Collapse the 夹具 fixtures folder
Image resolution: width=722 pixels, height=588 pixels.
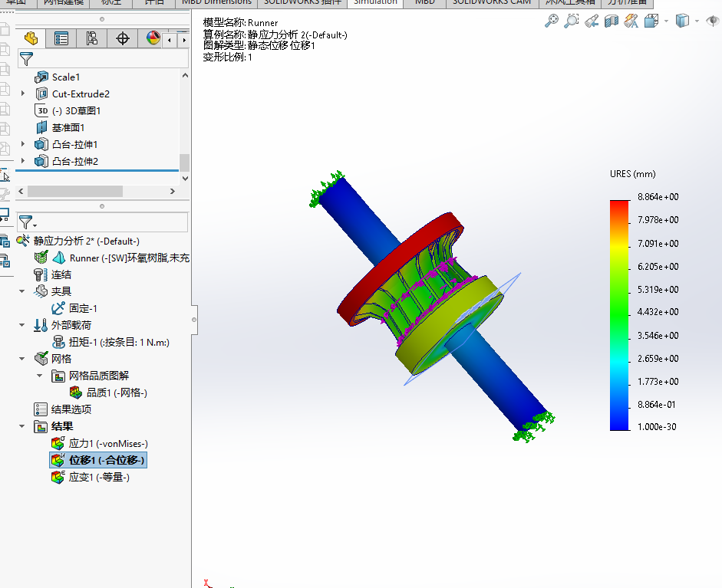coord(22,291)
